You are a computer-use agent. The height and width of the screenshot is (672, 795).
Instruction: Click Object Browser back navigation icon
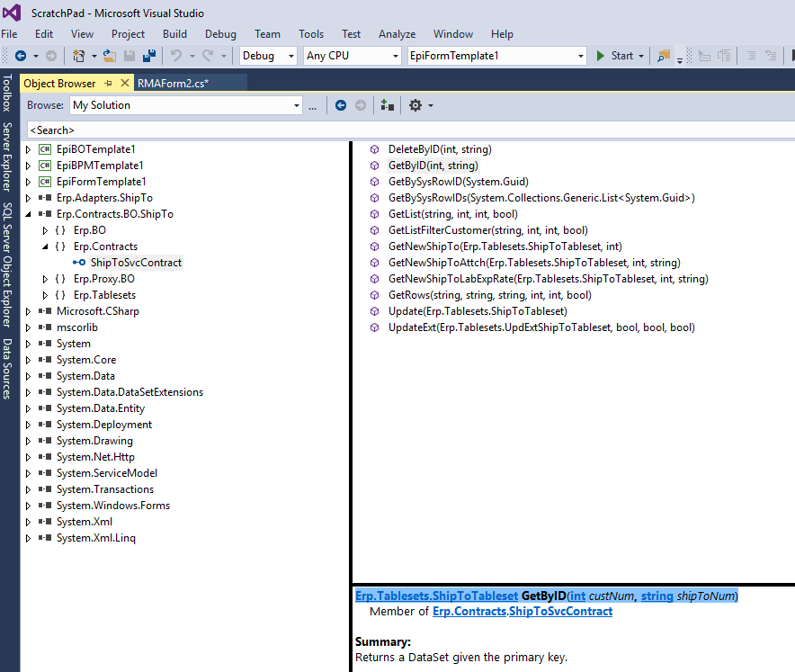(x=341, y=105)
